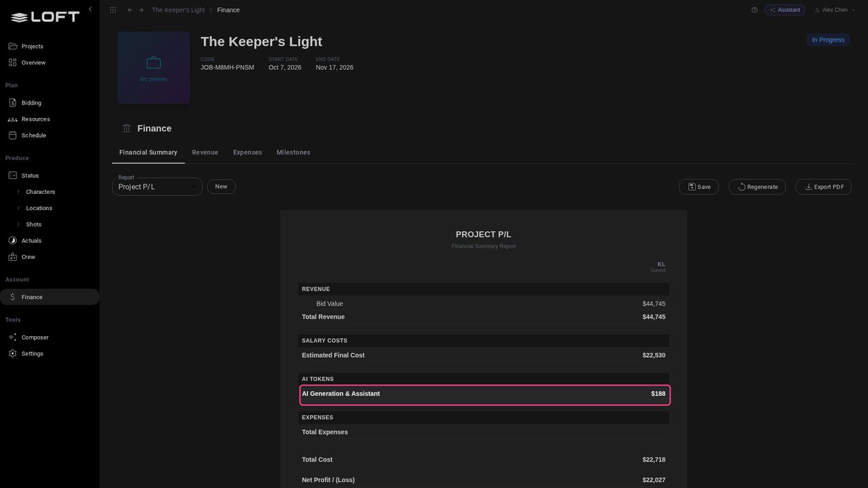Click the Net Profit / (Loss) row

[x=484, y=480]
